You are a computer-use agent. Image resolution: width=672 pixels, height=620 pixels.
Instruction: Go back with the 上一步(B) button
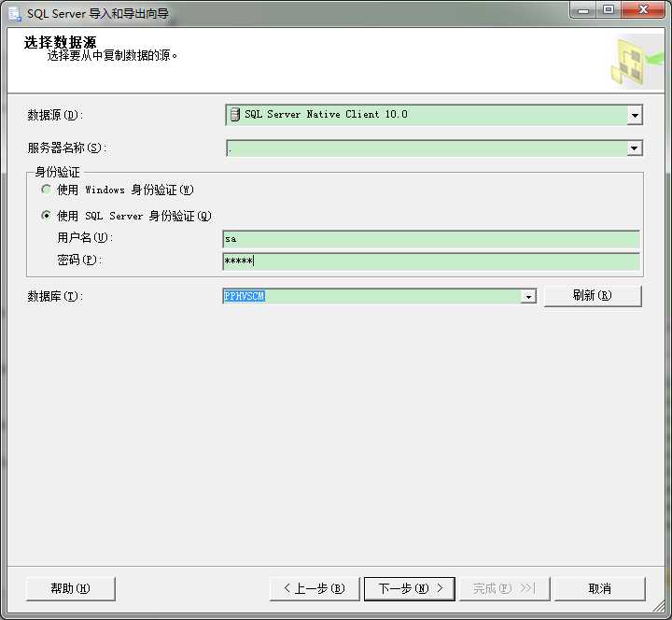tap(315, 588)
